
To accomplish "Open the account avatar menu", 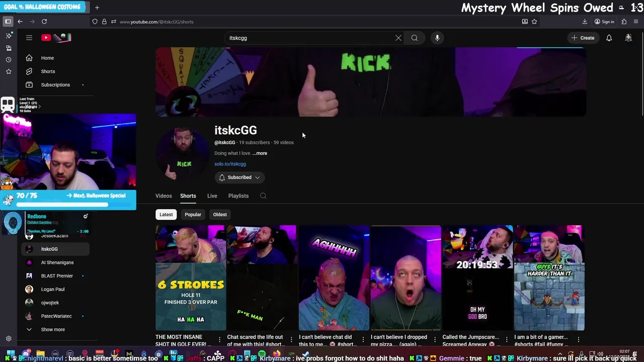I will pos(628,38).
